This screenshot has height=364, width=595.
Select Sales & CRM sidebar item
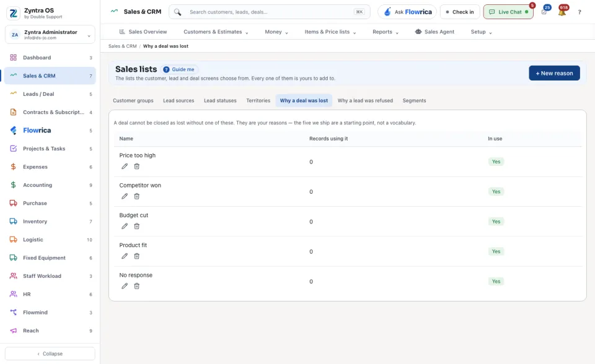[50, 76]
